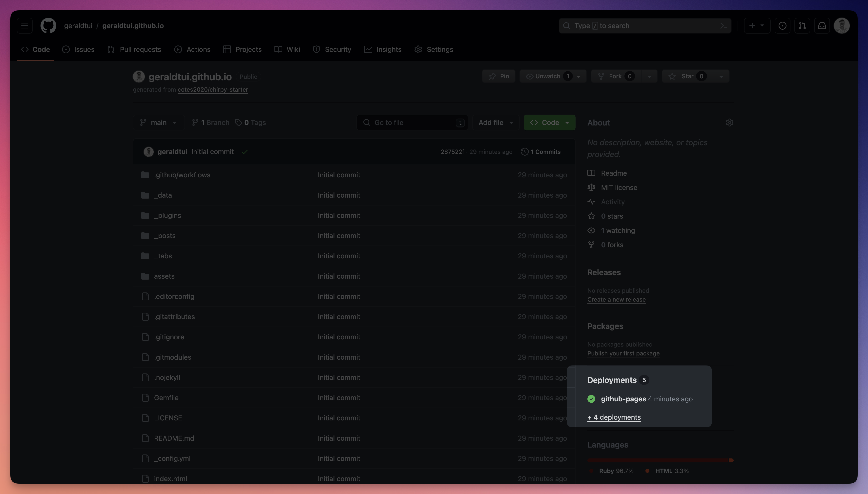The width and height of the screenshot is (868, 494).
Task: Select the Code tab
Action: (35, 50)
